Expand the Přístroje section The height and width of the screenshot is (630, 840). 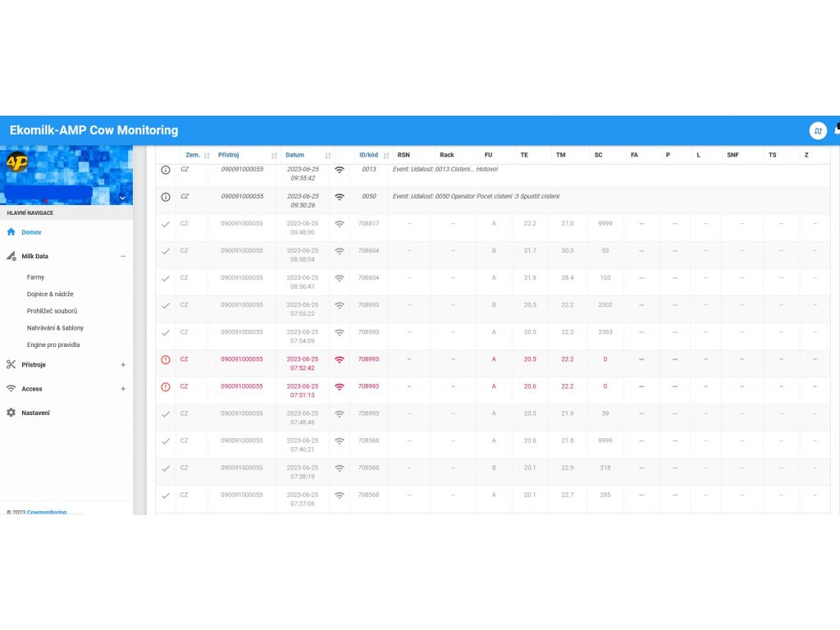(123, 364)
